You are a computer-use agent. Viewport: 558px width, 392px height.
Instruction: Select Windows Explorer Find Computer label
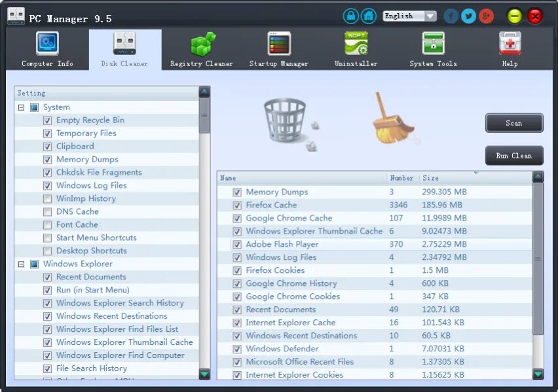(x=121, y=355)
